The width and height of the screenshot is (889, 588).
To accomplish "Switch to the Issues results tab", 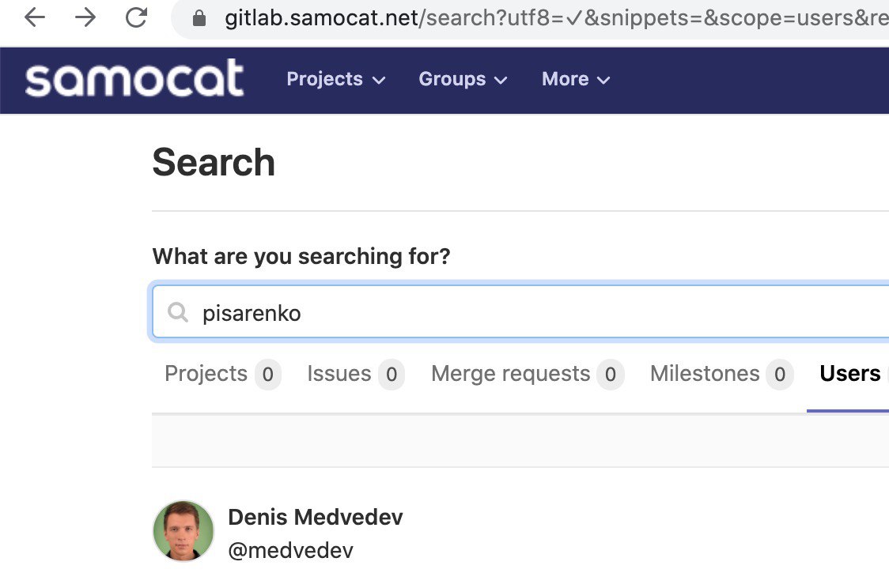I will pyautogui.click(x=339, y=374).
